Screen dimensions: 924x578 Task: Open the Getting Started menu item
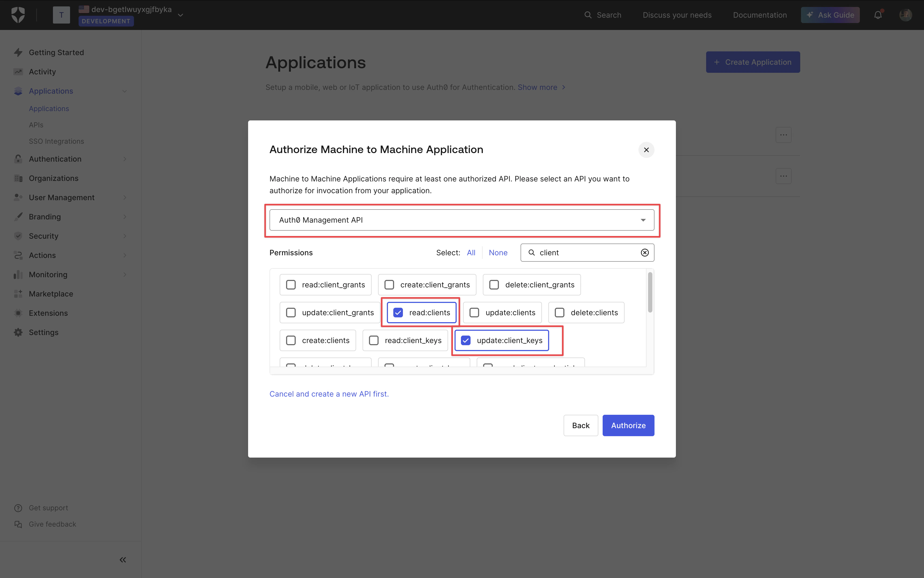[56, 52]
